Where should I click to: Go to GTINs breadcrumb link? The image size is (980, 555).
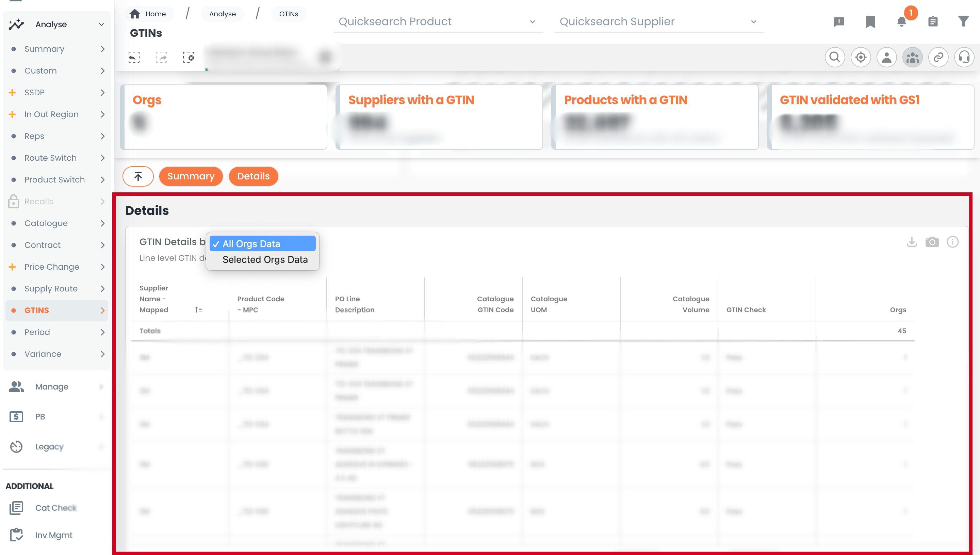288,14
